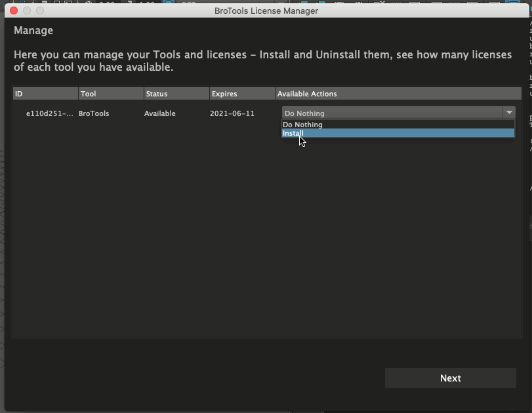Image resolution: width=532 pixels, height=413 pixels.
Task: Click the ID column header
Action: (45, 94)
